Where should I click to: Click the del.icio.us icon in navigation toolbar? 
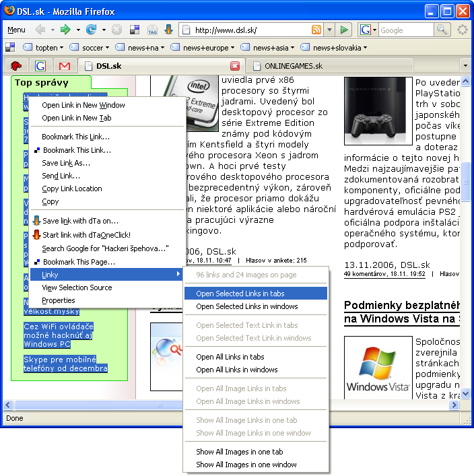[x=135, y=30]
